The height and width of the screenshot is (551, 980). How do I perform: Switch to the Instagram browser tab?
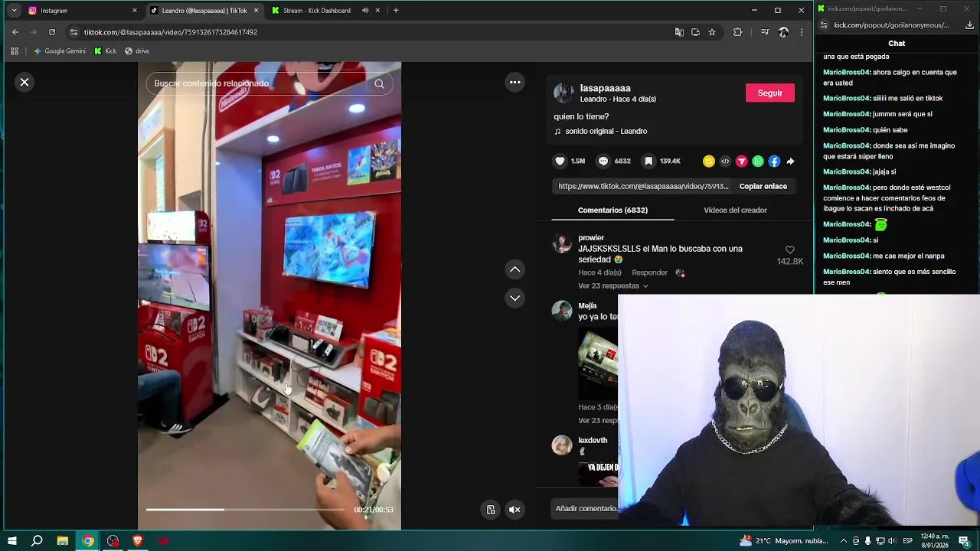click(x=80, y=11)
